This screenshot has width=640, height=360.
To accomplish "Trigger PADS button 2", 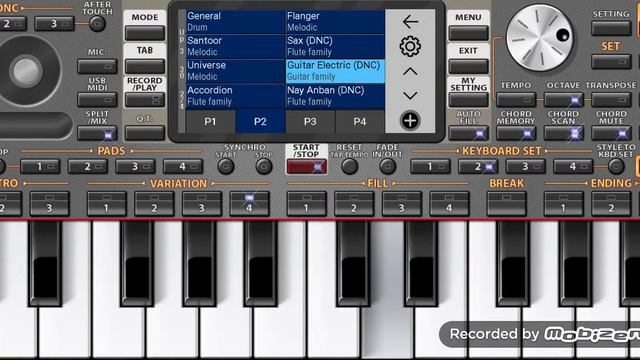I will [88, 167].
